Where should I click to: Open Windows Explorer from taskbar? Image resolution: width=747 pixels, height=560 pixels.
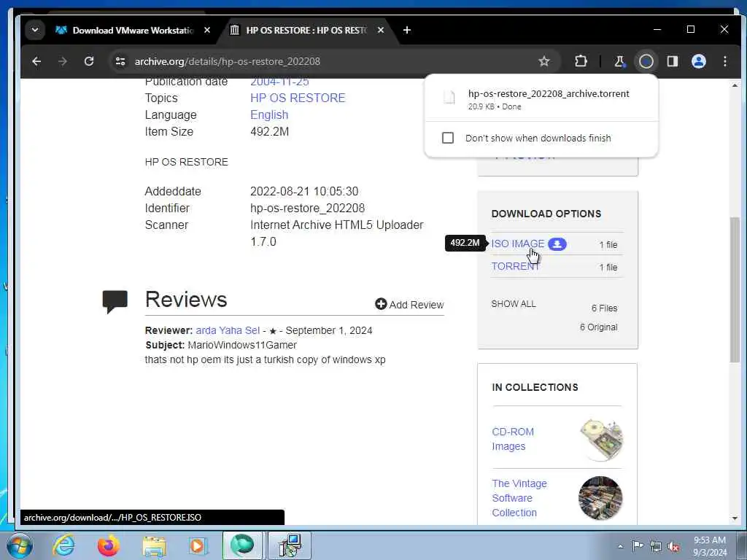(153, 545)
